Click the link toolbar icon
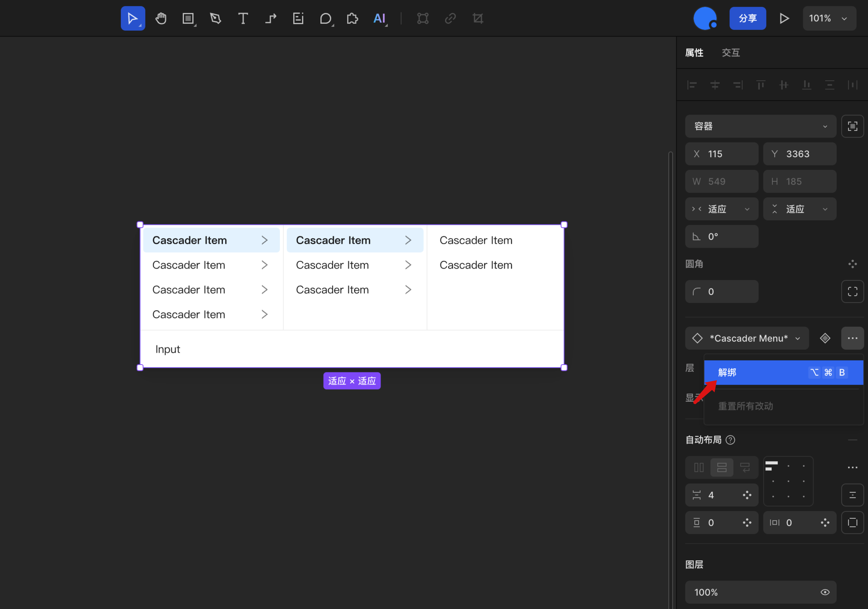The image size is (868, 609). click(450, 18)
